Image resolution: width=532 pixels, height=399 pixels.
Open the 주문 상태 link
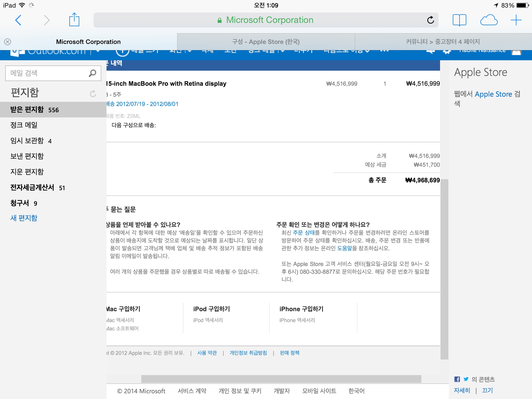tap(304, 232)
